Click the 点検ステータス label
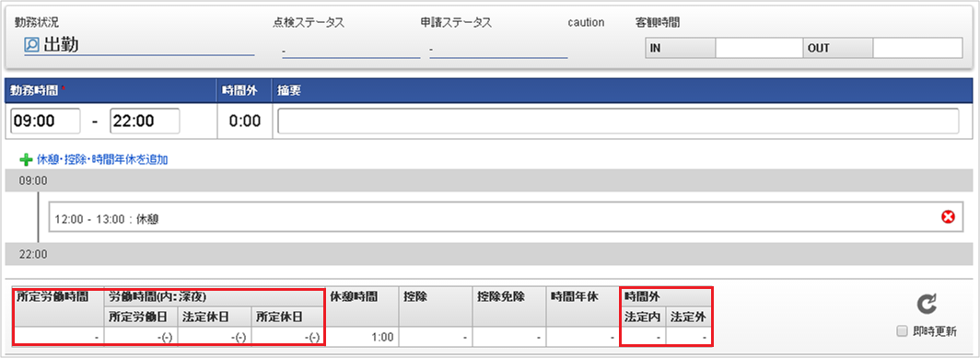Viewport: 980px width, 358px height. tap(309, 22)
